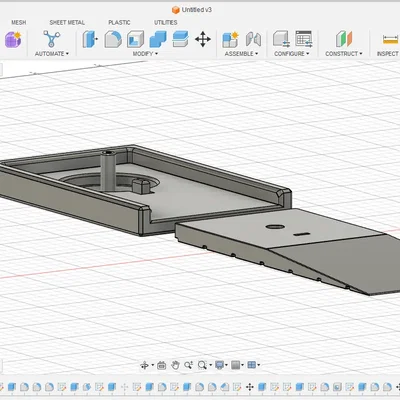Select the Press Pull tool
This screenshot has width=400, height=400.
coord(90,39)
